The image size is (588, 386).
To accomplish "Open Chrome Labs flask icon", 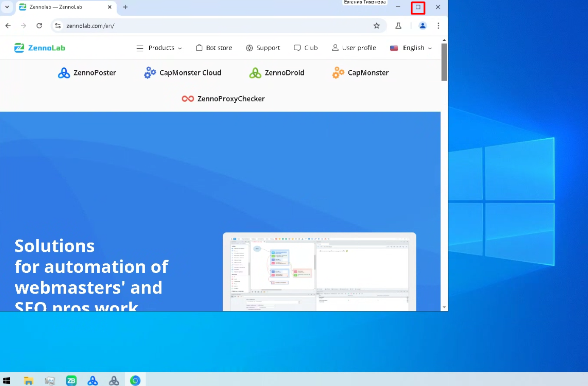I will (x=398, y=26).
